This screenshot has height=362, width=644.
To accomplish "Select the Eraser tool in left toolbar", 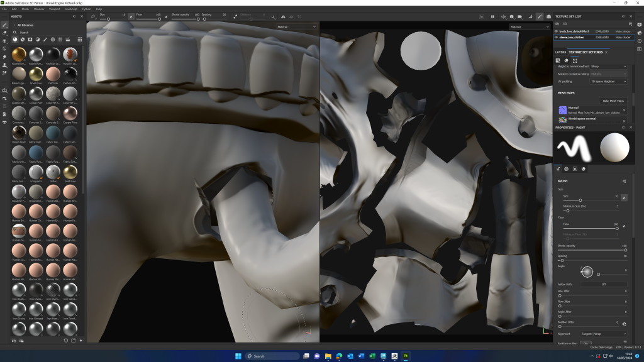I will click(x=4, y=33).
